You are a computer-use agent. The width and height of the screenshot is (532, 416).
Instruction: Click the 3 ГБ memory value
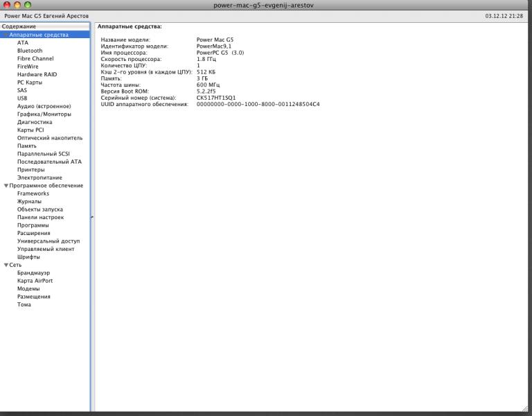[x=202, y=78]
